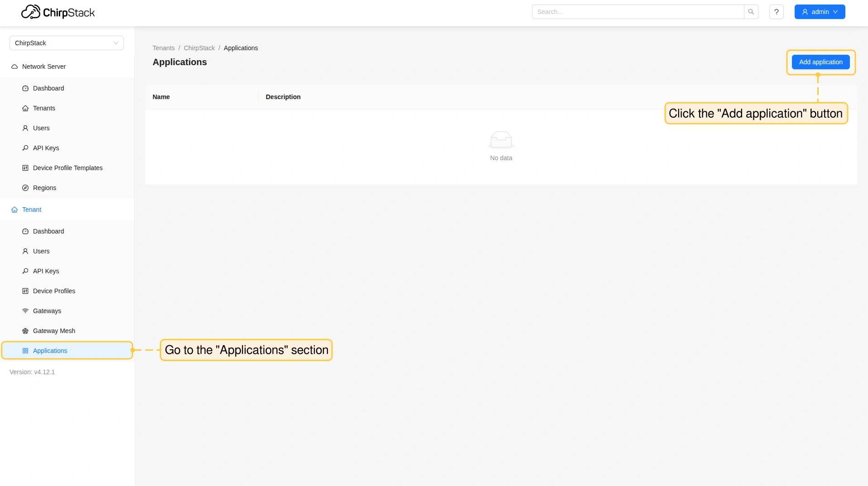Click the Regions compass icon
This screenshot has width=868, height=486.
(25, 188)
